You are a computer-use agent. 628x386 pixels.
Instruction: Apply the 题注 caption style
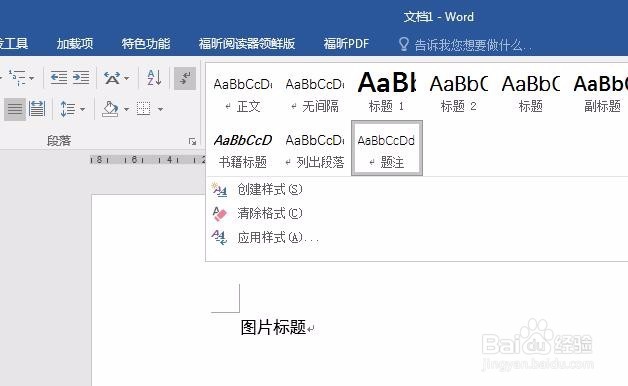[x=387, y=148]
